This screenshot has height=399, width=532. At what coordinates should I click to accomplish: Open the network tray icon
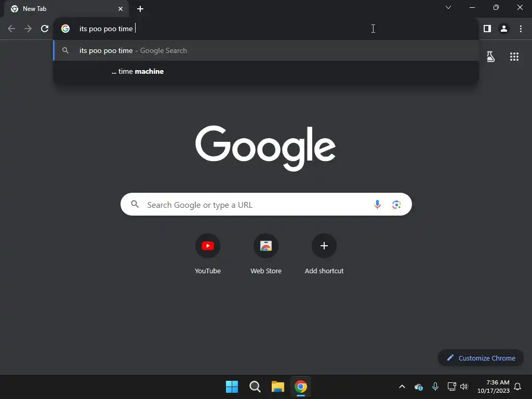(x=451, y=387)
